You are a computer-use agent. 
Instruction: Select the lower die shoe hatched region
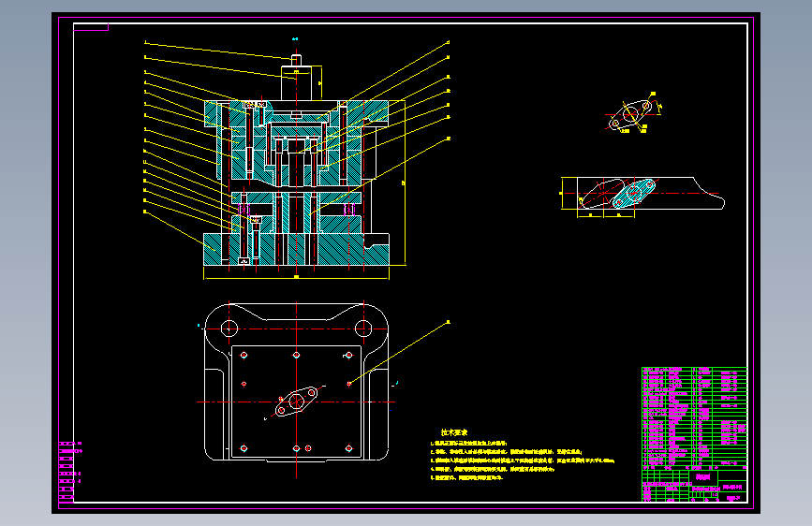click(342, 250)
